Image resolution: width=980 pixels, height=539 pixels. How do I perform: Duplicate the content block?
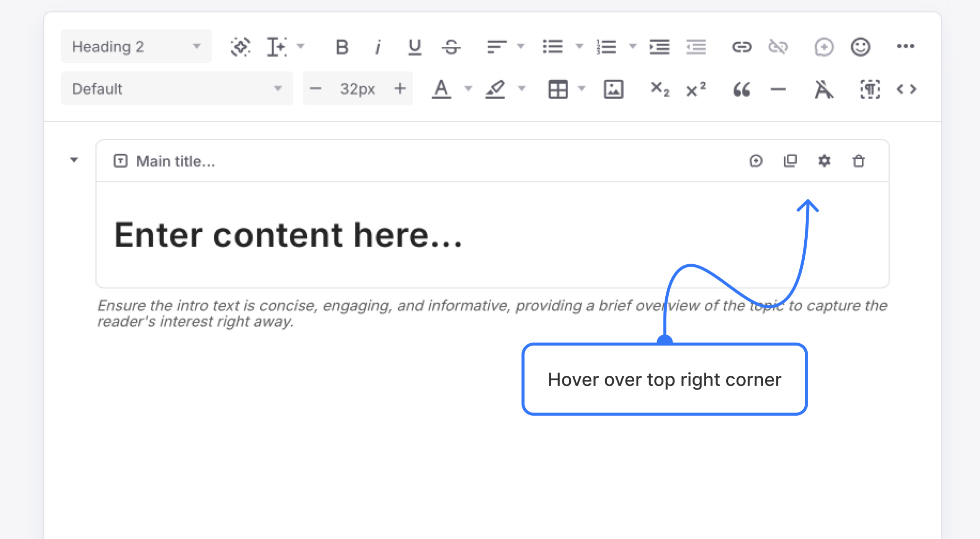coord(790,161)
